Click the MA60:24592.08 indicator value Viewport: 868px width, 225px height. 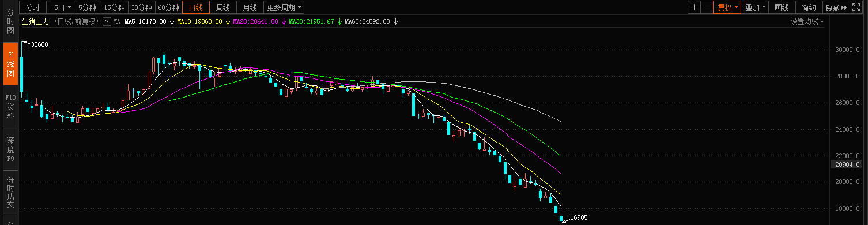[x=367, y=21]
